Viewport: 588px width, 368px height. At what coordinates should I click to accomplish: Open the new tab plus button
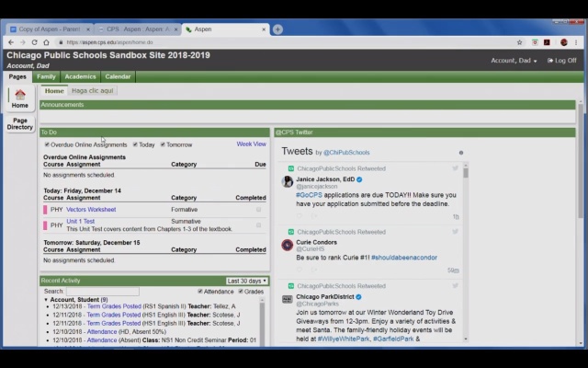277,29
